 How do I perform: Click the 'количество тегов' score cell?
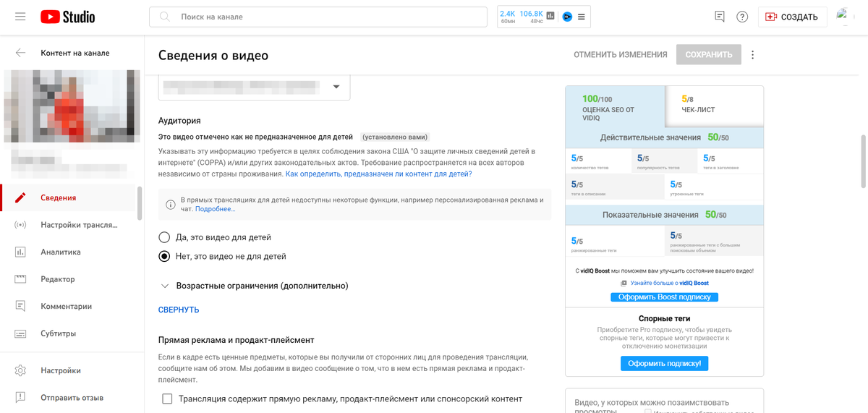click(598, 161)
